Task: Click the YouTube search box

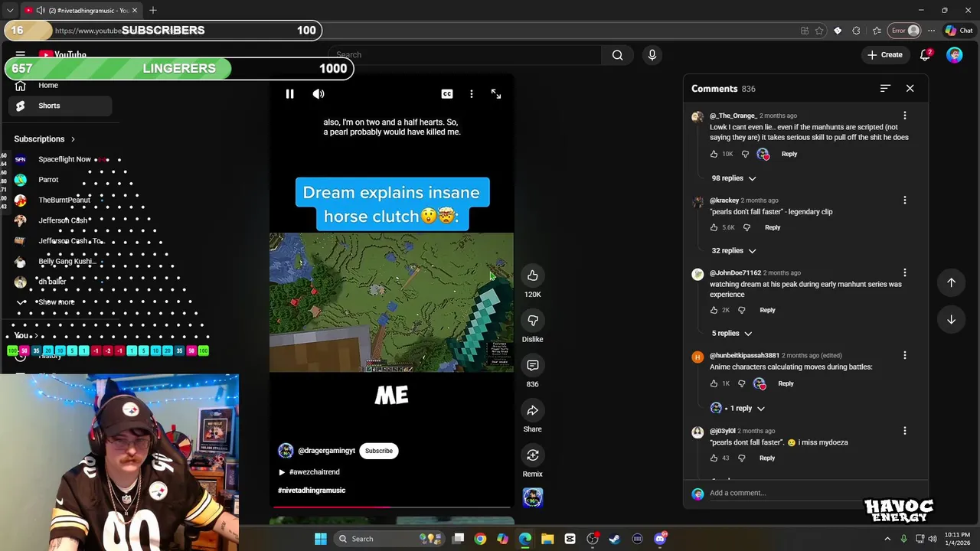Action: click(465, 55)
